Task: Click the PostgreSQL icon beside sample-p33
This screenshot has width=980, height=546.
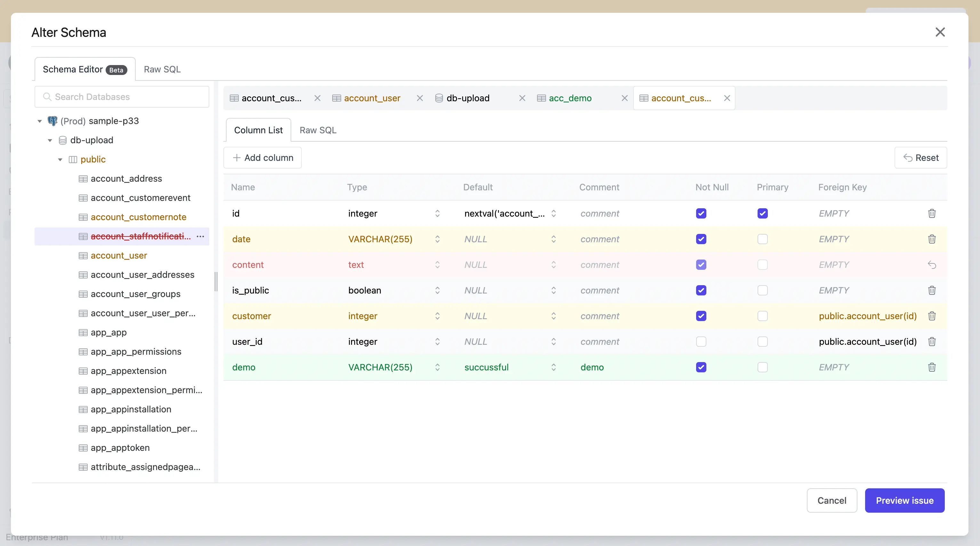Action: click(x=52, y=121)
